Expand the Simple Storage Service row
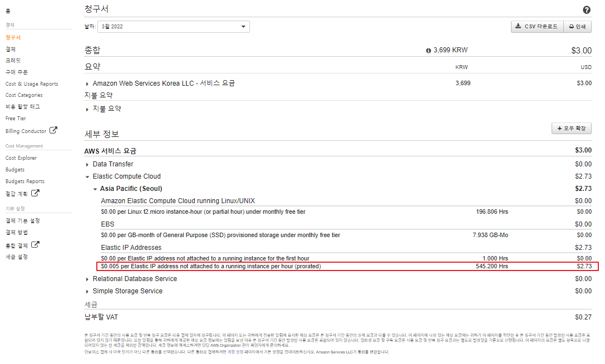Screen dimensions: 605x364 (x=87, y=292)
